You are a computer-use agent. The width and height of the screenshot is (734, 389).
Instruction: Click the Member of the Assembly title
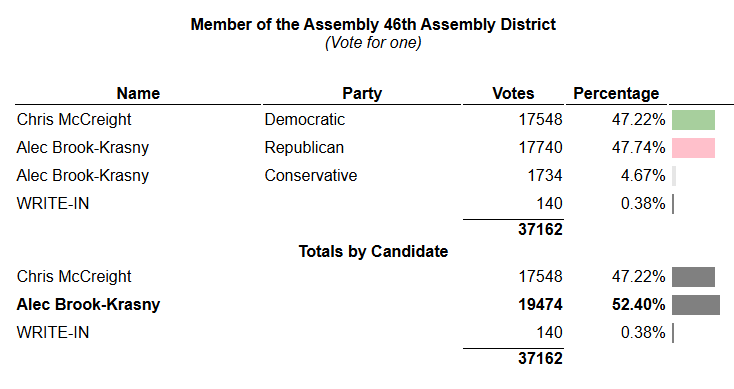tap(373, 24)
